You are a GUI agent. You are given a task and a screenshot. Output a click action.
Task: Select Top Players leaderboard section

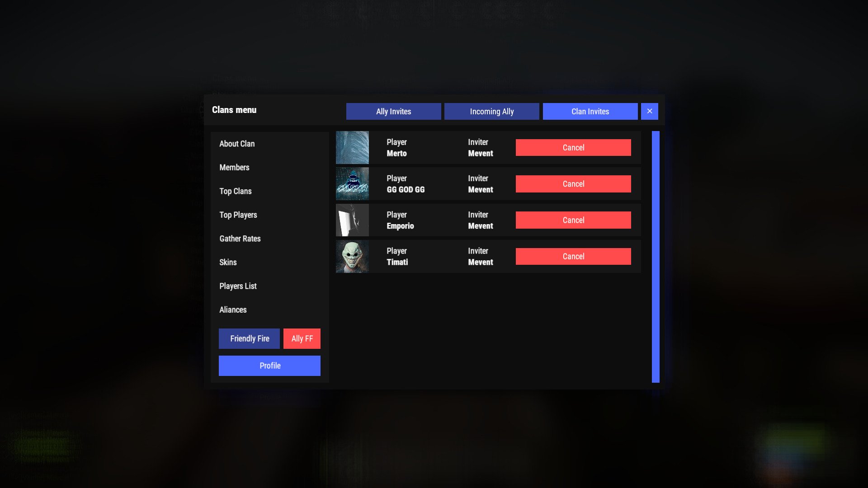point(238,215)
